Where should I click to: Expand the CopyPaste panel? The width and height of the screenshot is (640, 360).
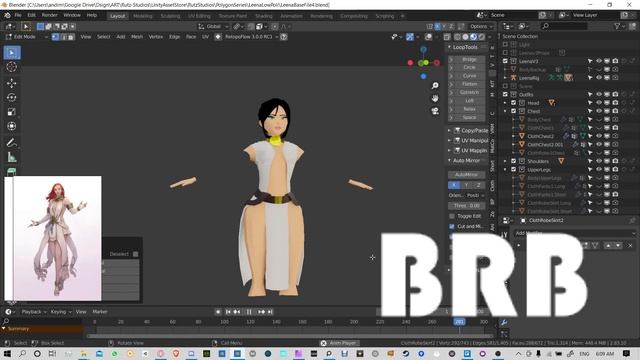coord(468,131)
